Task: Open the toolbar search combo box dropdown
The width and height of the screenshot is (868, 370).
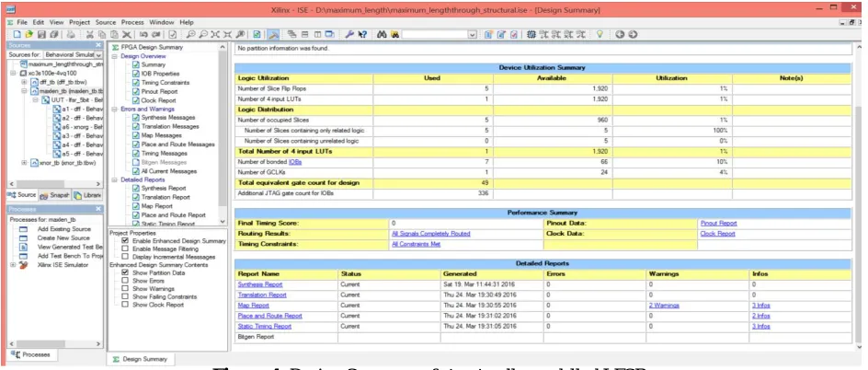Action: [x=473, y=34]
